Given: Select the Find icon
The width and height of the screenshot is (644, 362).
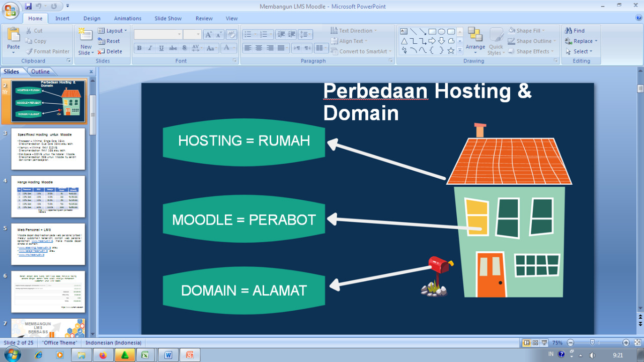Looking at the screenshot, I should click(x=576, y=30).
